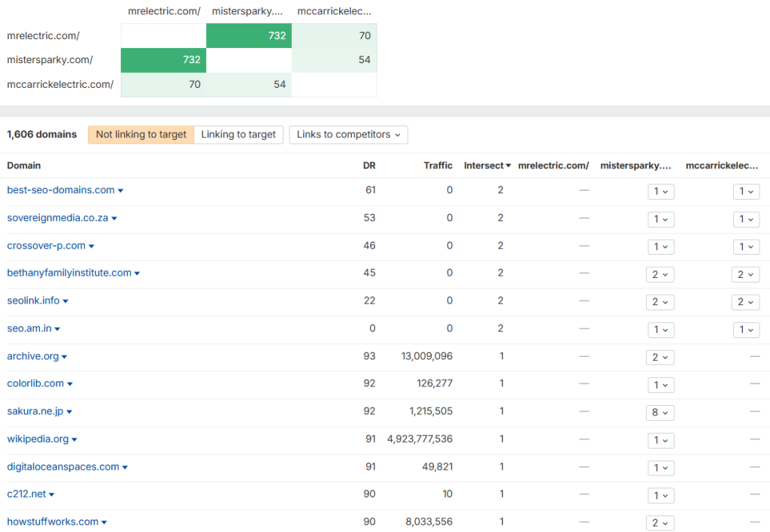Switch to the Linking to target filter
This screenshot has width=770, height=532.
pos(238,135)
